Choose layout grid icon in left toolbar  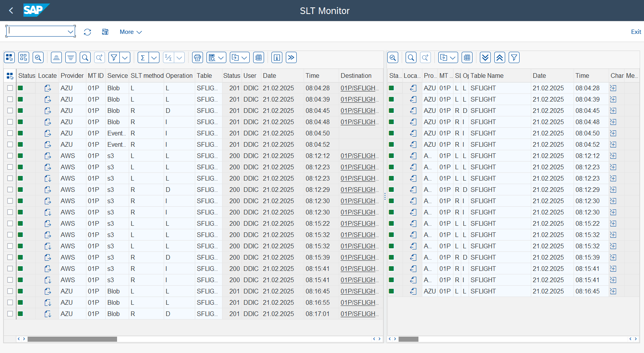259,58
